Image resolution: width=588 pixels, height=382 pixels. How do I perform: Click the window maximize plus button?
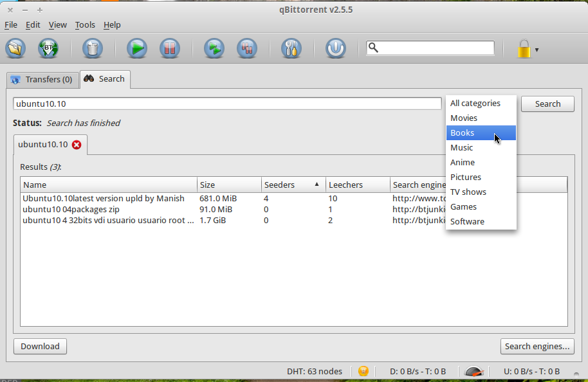40,10
